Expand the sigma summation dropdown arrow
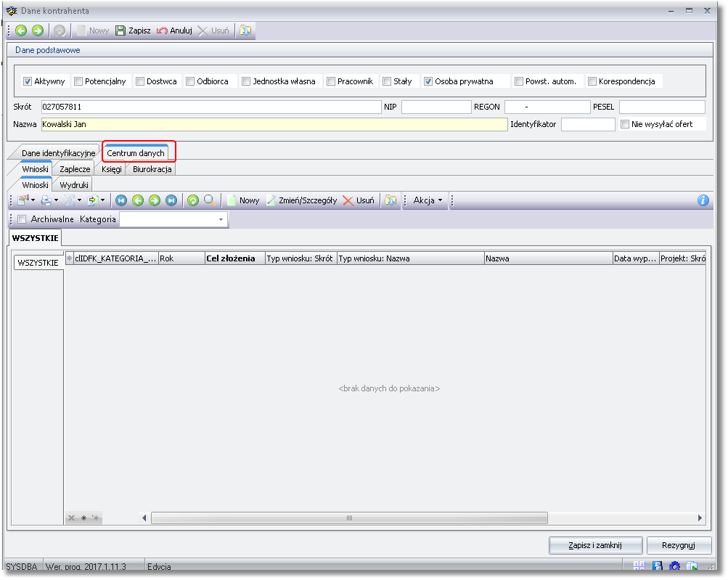The height and width of the screenshot is (580, 728). point(79,200)
